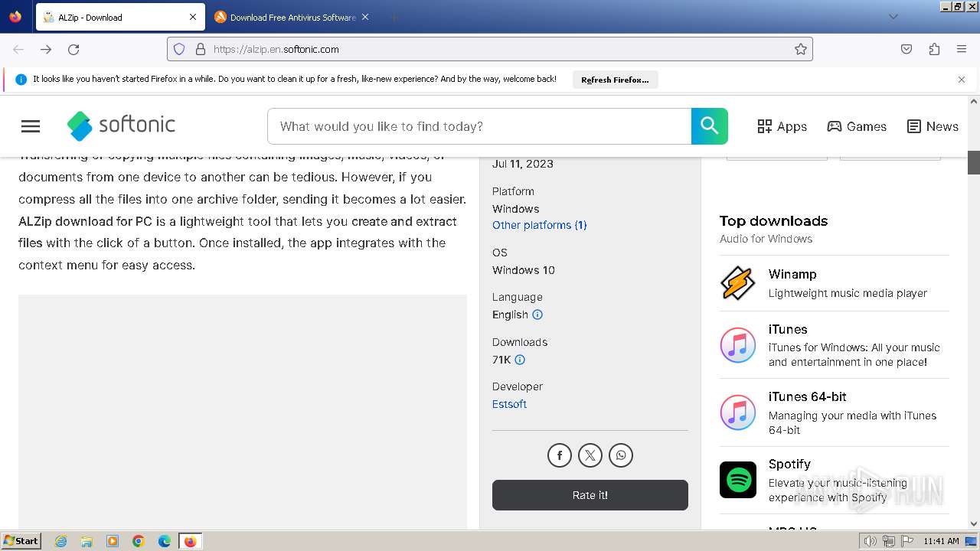Dismiss the Firefox refresh notification
The width and height of the screenshot is (980, 551).
(x=962, y=80)
